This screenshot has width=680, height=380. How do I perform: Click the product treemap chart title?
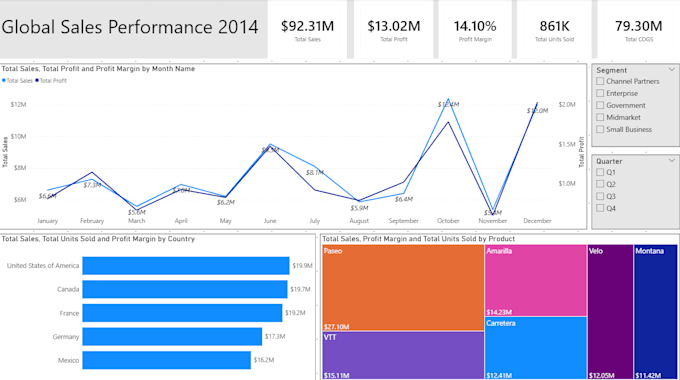pyautogui.click(x=418, y=239)
